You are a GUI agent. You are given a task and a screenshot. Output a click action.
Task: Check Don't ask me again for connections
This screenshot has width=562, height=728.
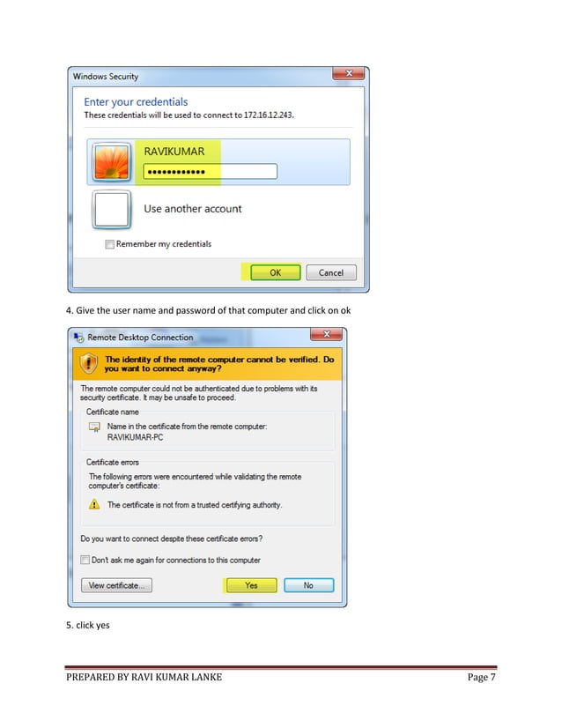coord(85,560)
